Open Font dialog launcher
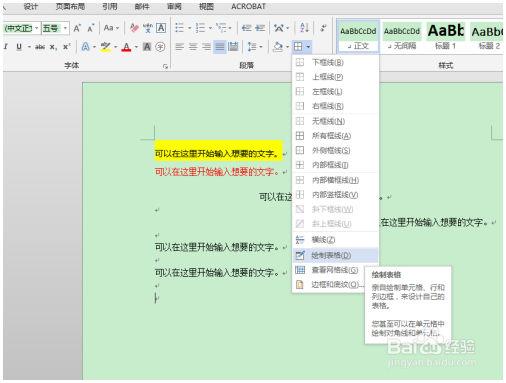Image resolution: width=506 pixels, height=383 pixels. tap(165, 67)
